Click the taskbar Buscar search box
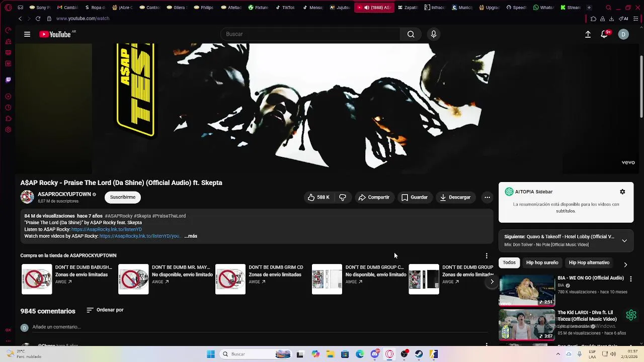The height and width of the screenshot is (362, 644). tap(256, 354)
